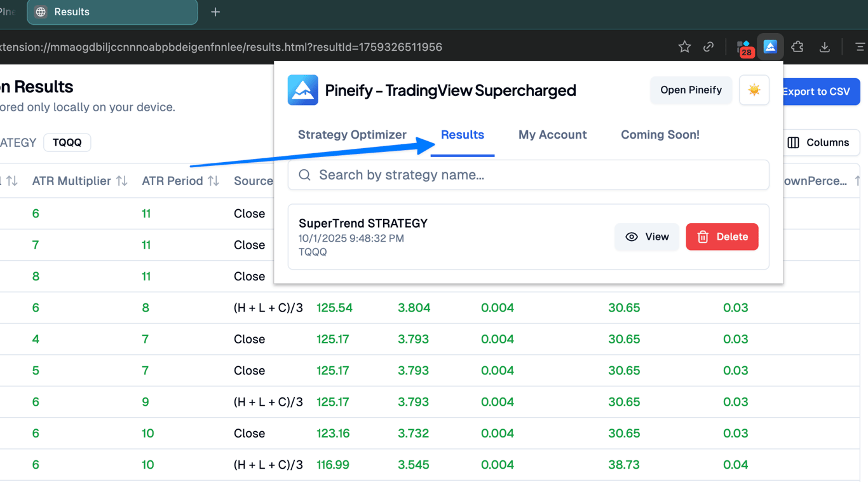Click the Open Pineify button
Image resolution: width=868 pixels, height=482 pixels.
[x=691, y=90]
